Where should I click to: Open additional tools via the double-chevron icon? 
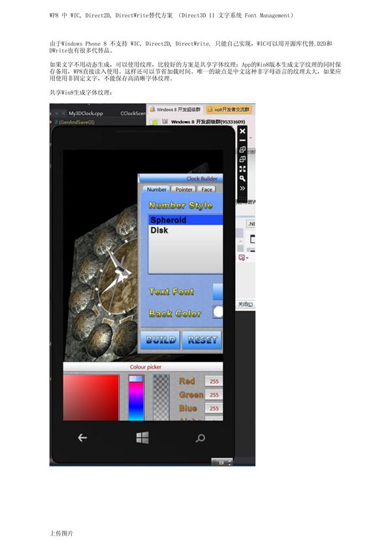(x=242, y=188)
